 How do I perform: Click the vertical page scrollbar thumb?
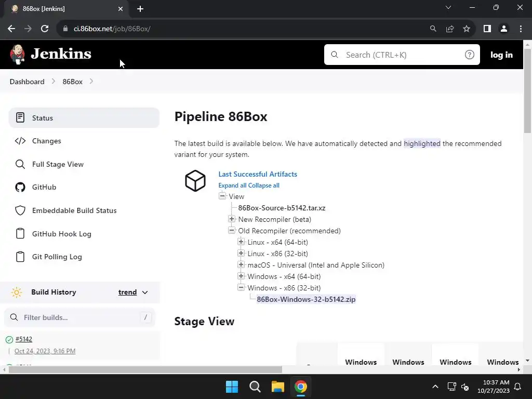527,90
